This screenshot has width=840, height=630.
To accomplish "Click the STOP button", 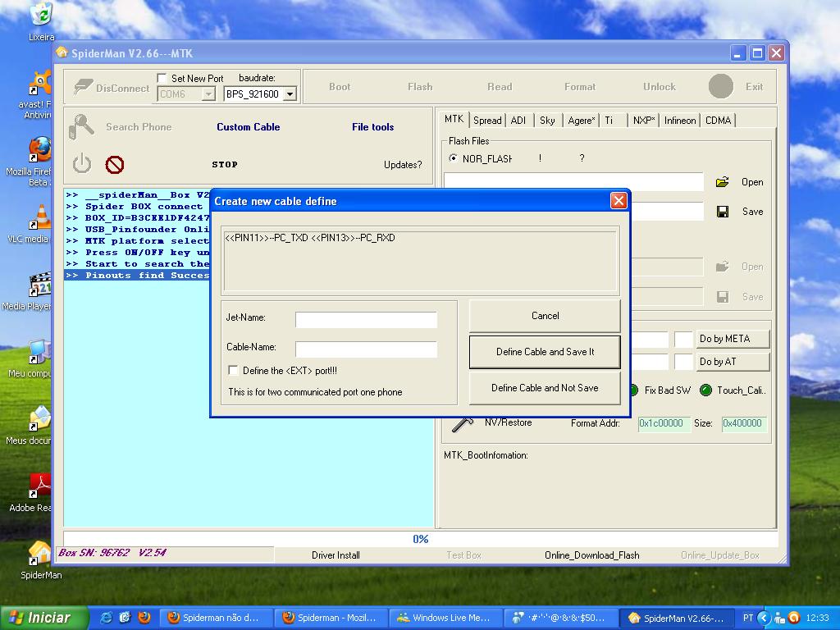I will pyautogui.click(x=225, y=164).
